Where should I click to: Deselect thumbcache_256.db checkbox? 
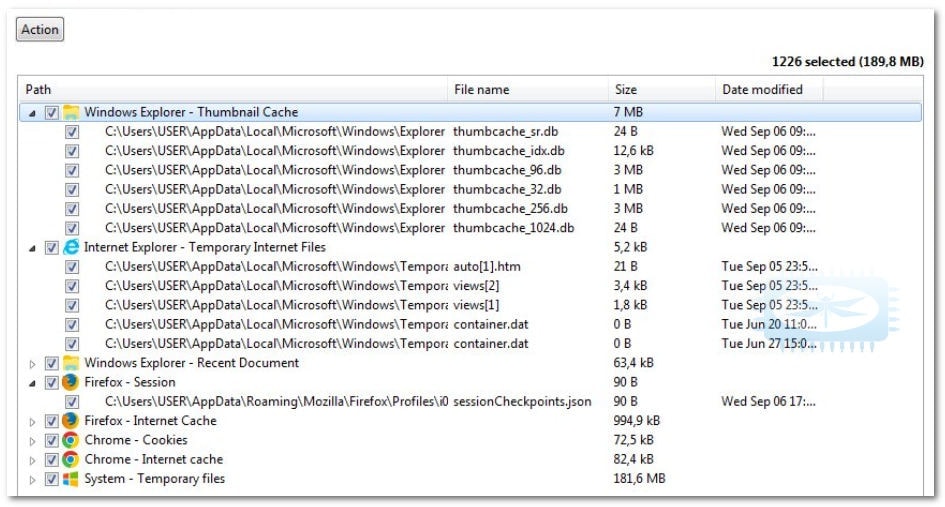pos(72,209)
